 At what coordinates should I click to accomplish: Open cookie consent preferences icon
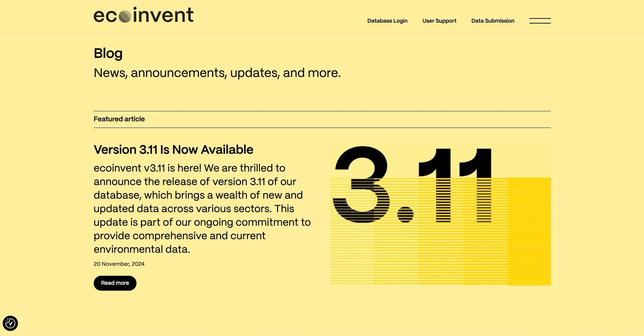10,323
